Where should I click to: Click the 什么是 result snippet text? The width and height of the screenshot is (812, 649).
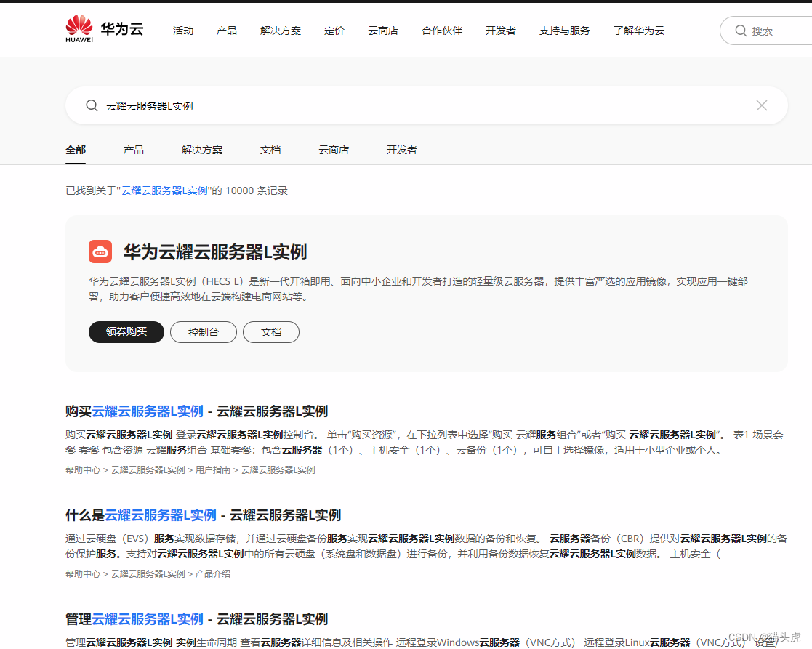click(426, 547)
